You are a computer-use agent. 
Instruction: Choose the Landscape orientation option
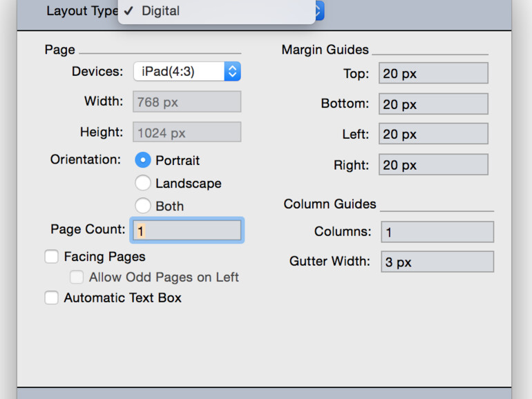143,183
